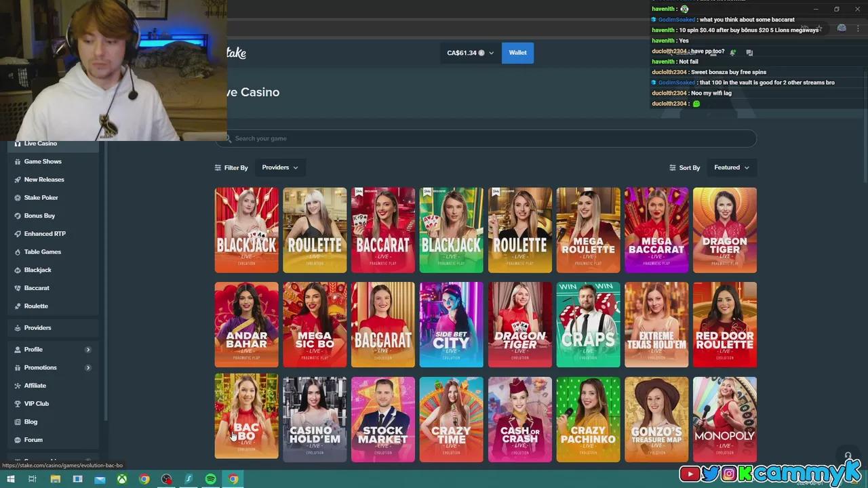Open the Cash or Crash live game
Viewport: 868px width, 488px height.
click(519, 420)
